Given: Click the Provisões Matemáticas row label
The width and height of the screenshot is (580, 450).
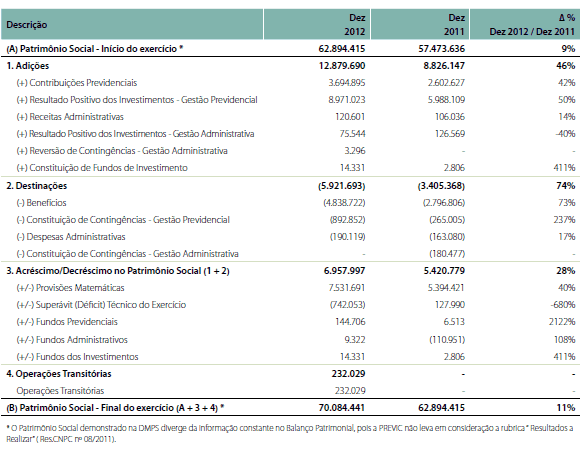Looking at the screenshot, I should pyautogui.click(x=70, y=288).
